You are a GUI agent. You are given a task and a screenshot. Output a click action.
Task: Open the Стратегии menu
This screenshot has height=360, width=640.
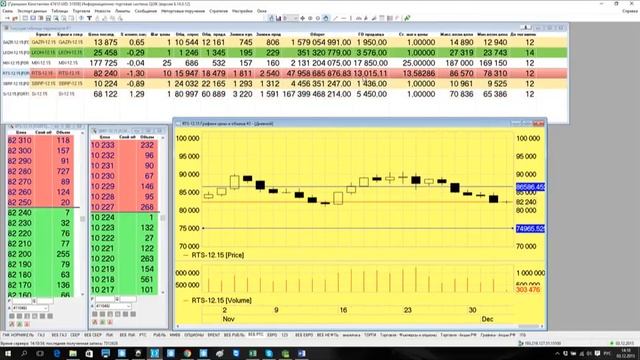pos(218,11)
